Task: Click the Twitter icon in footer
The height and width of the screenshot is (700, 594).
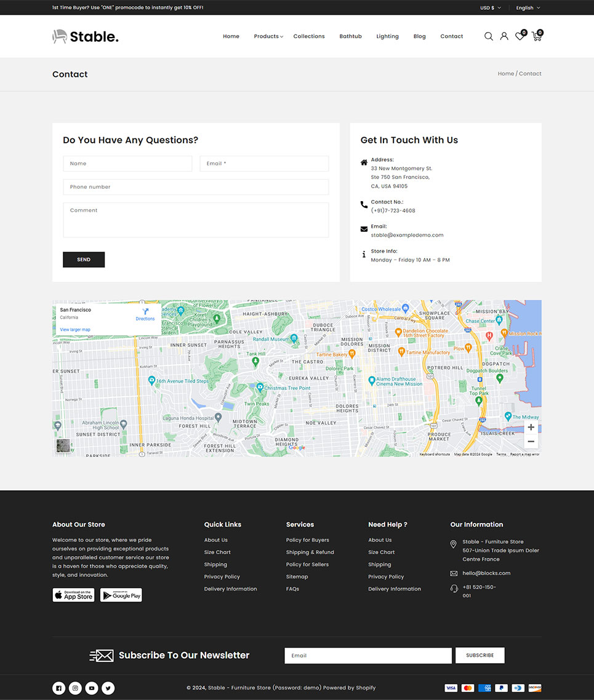Action: tap(108, 688)
